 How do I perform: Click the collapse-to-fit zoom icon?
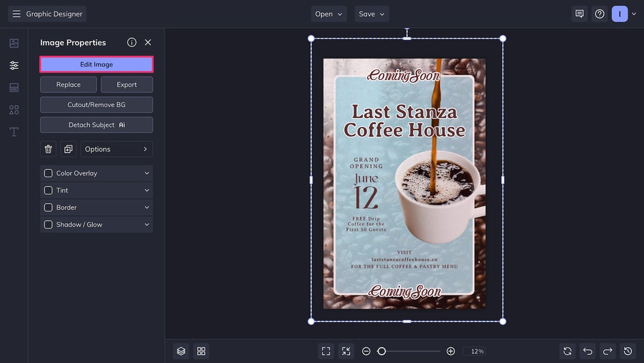[x=347, y=351]
